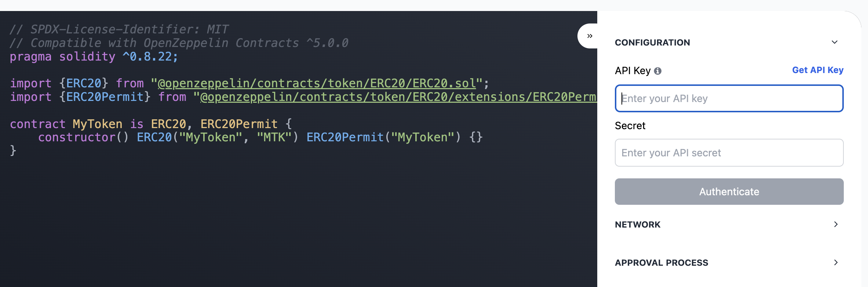Click the Secret field label
This screenshot has width=868, height=287.
630,126
